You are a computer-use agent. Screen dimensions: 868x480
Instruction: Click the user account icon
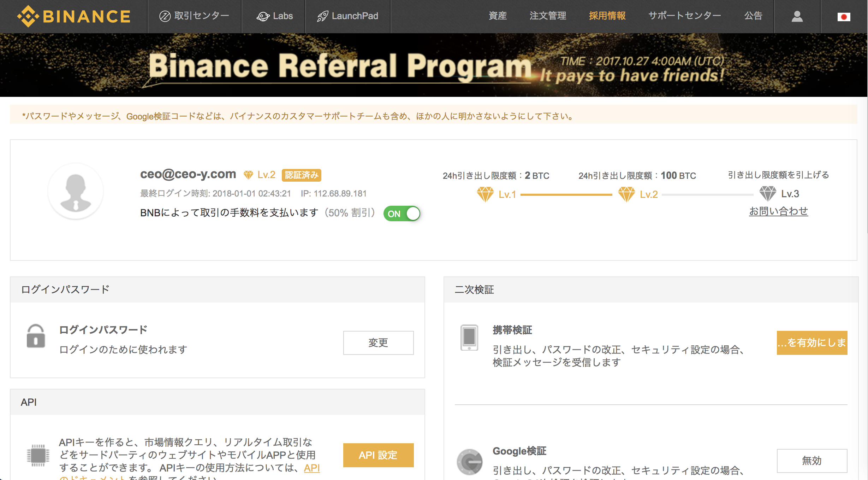(x=797, y=16)
